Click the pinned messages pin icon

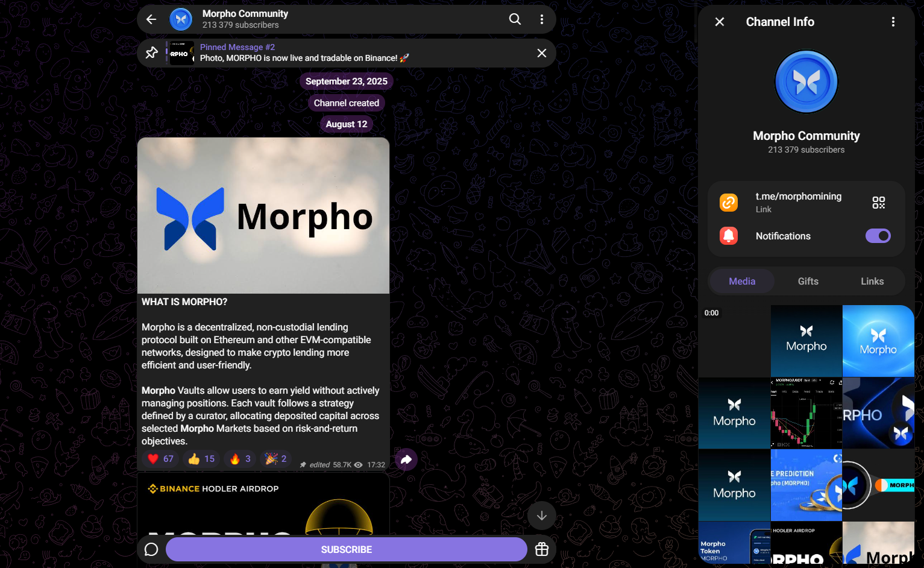tap(152, 52)
